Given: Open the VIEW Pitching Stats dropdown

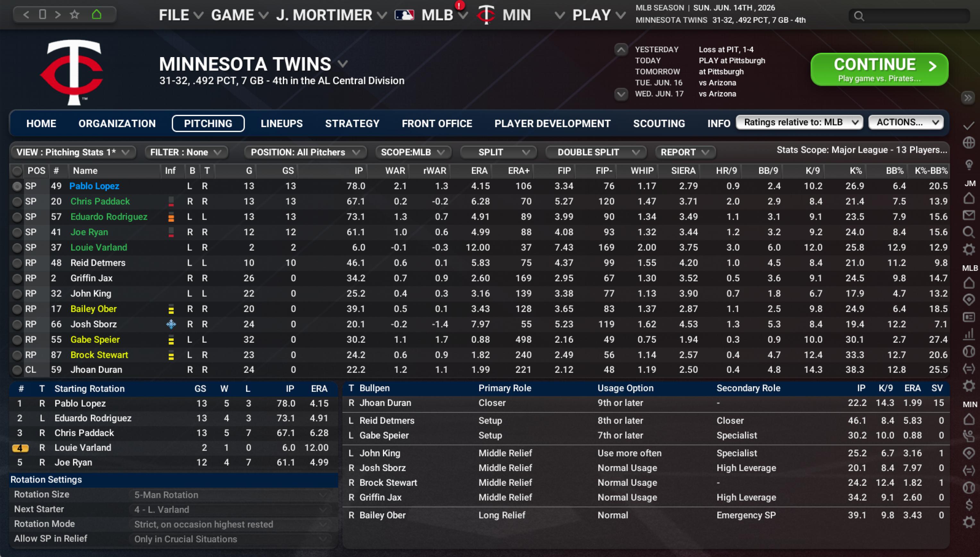Looking at the screenshot, I should click(x=73, y=152).
